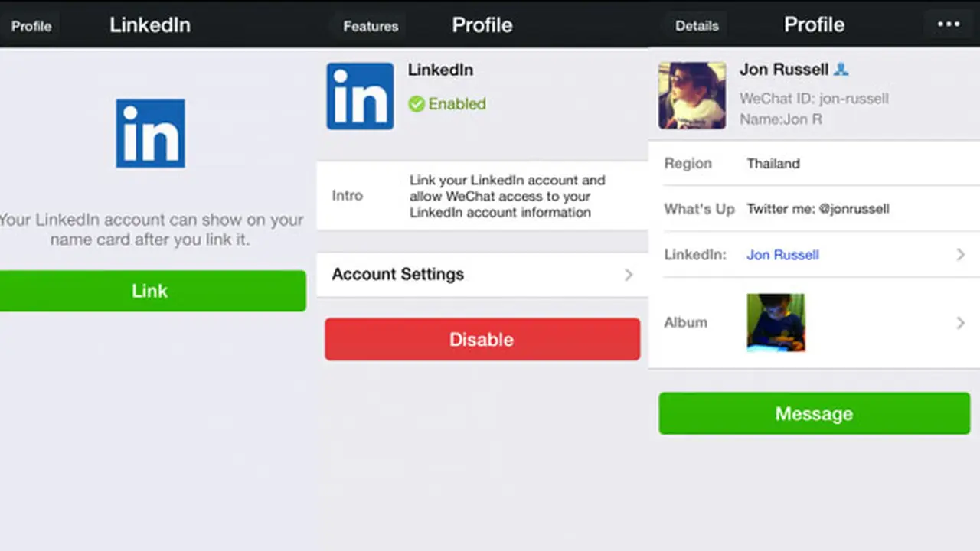Disable the LinkedIn feature
This screenshot has width=980, height=551.
(482, 339)
